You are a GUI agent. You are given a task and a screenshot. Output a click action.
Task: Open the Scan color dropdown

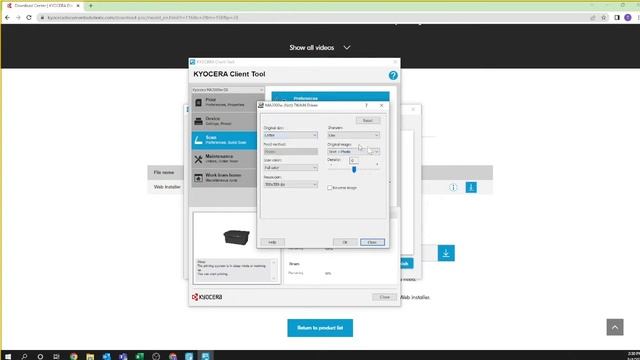[291, 168]
